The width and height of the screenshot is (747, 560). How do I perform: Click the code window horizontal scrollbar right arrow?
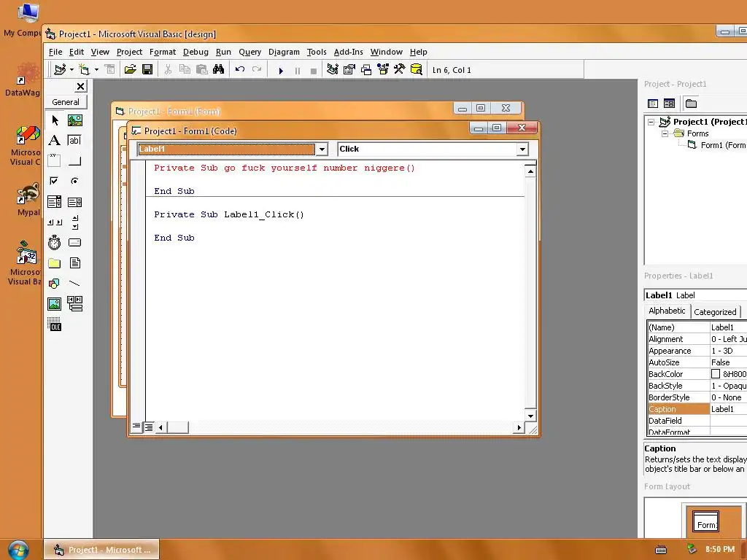519,427
